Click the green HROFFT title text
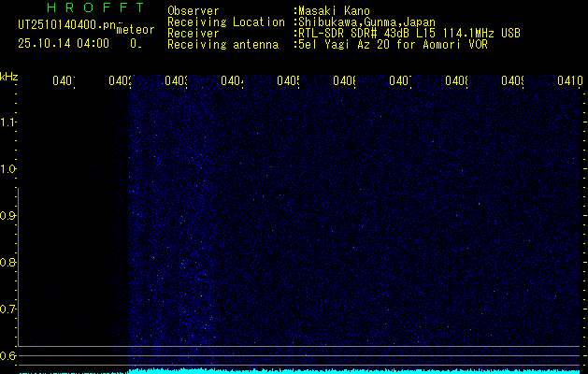The height and width of the screenshot is (374, 588). [96, 7]
